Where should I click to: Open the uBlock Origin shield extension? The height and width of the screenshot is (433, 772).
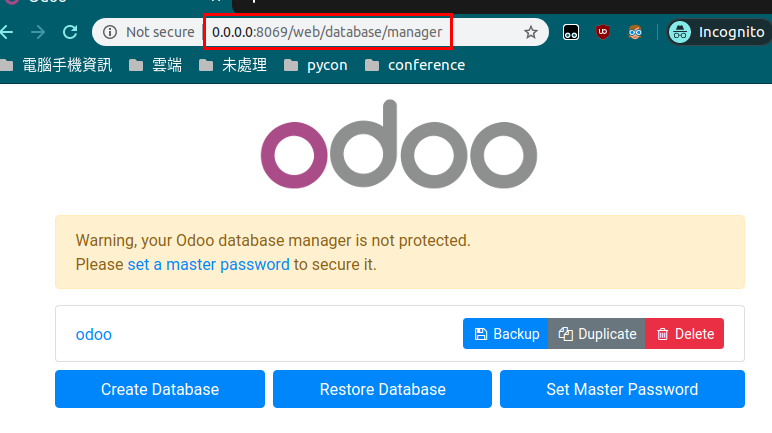(x=603, y=33)
